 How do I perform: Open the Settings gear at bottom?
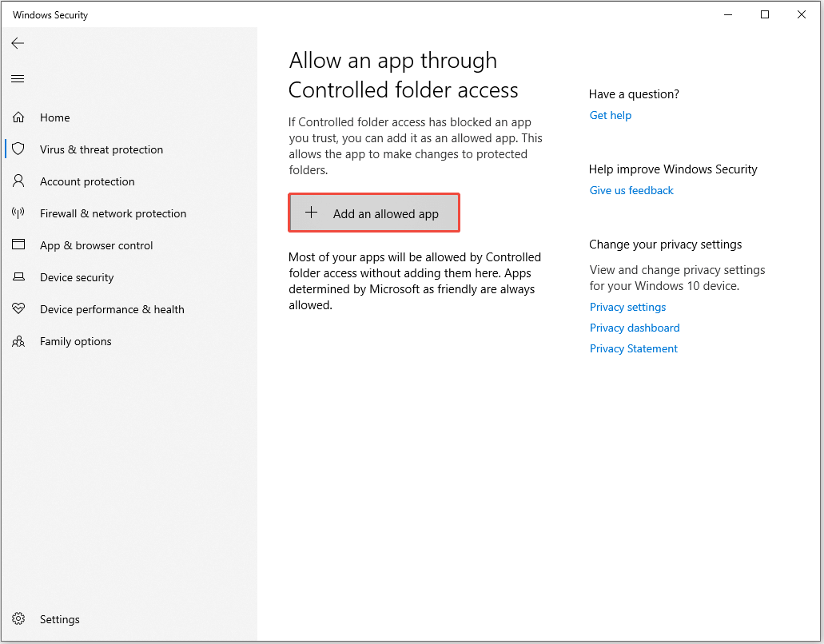[x=18, y=619]
